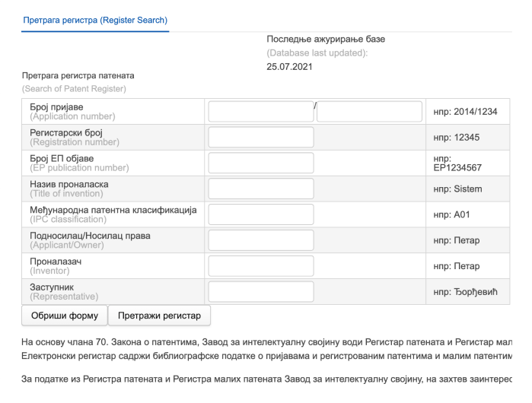Open the Претрага регистра (Register Search) tab
Image resolution: width=532 pixels, height=403 pixels.
97,18
